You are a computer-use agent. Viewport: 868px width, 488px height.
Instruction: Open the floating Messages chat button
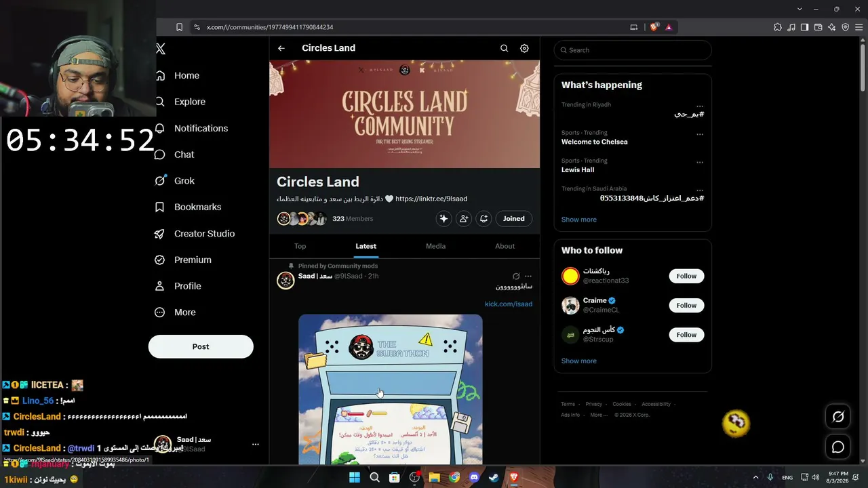(x=838, y=447)
